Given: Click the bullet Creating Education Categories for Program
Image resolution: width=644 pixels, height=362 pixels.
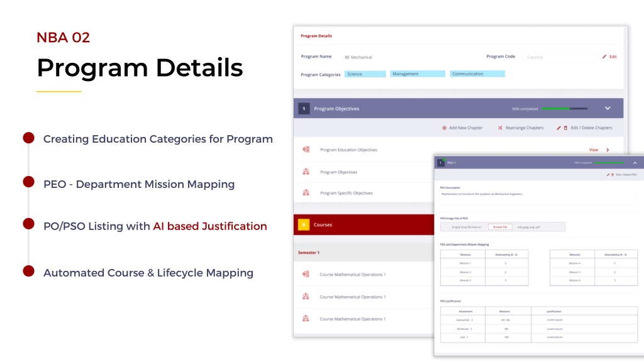Looking at the screenshot, I should 158,139.
